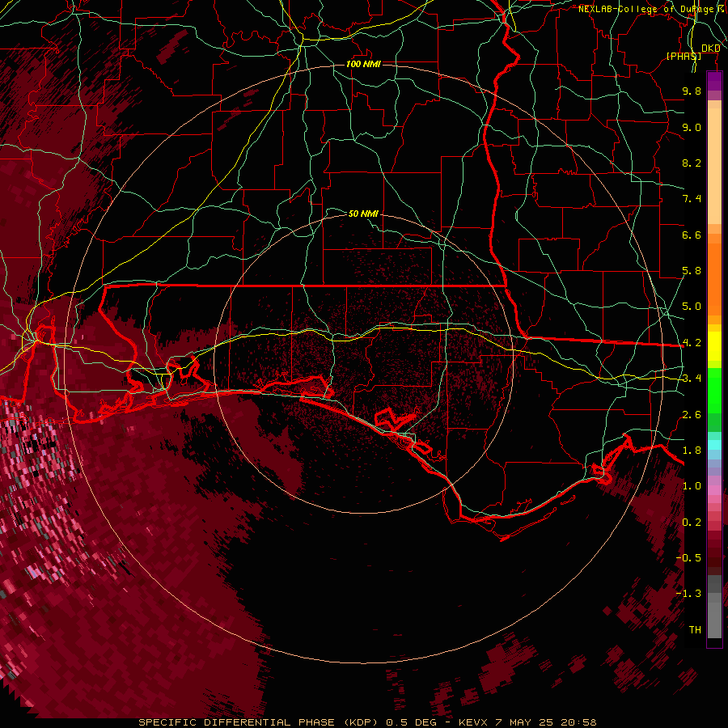Click the 0.5 DEG elevation angle text
Viewport: 728px width, 728px height.
tap(412, 722)
